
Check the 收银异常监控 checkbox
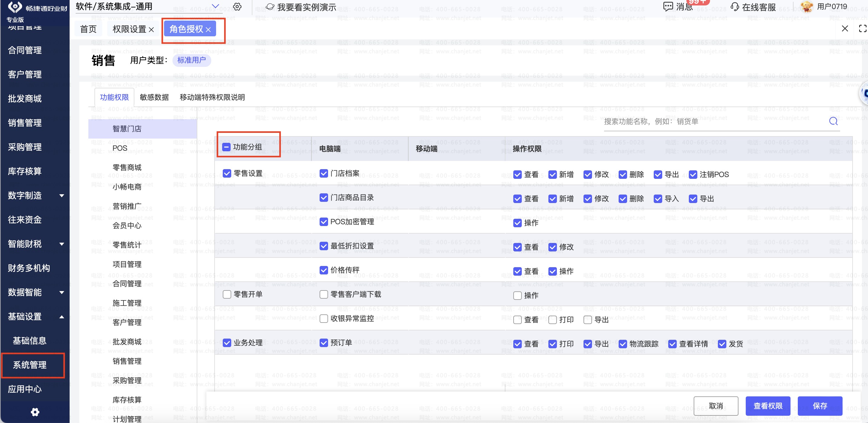click(324, 319)
